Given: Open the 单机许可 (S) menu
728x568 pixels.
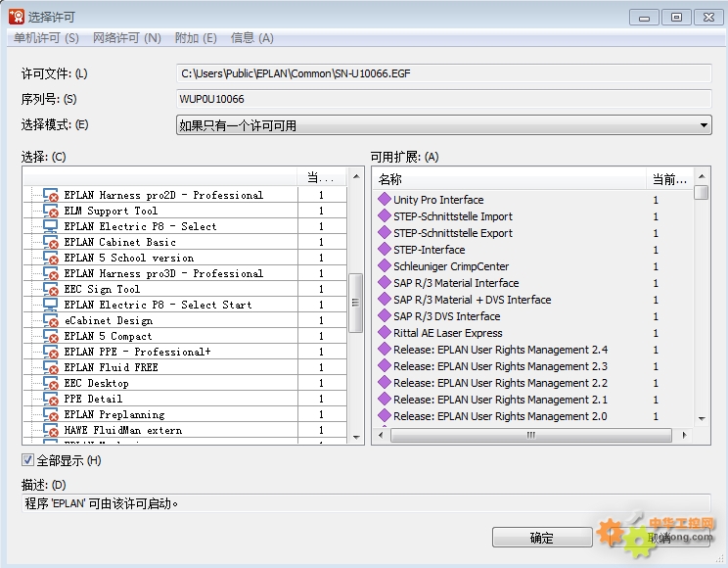Looking at the screenshot, I should pyautogui.click(x=46, y=38).
